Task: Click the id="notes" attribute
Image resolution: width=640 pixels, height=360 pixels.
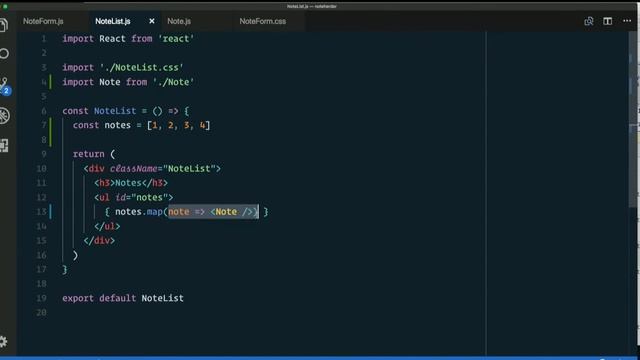Action: 142,198
